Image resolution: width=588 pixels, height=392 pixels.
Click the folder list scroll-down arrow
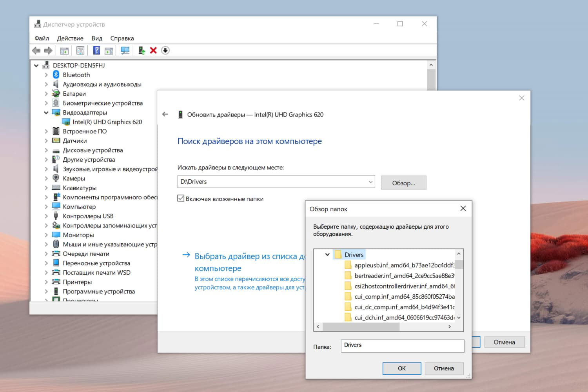459,318
